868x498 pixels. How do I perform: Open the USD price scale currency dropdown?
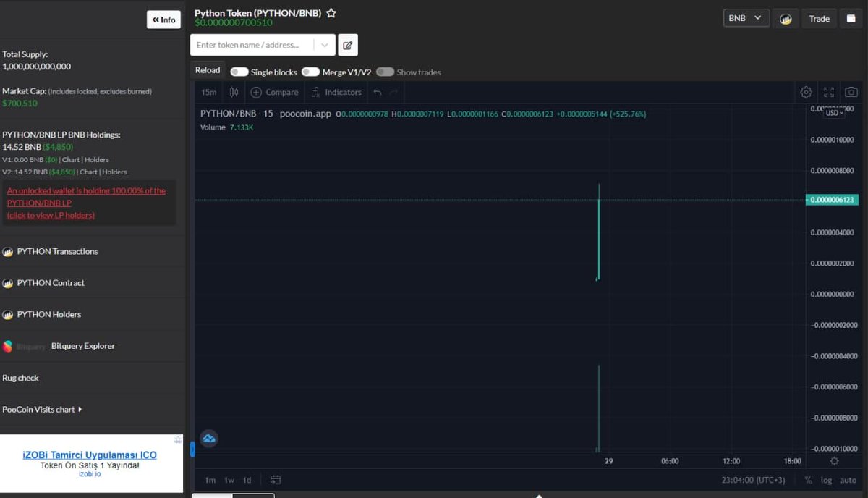835,113
